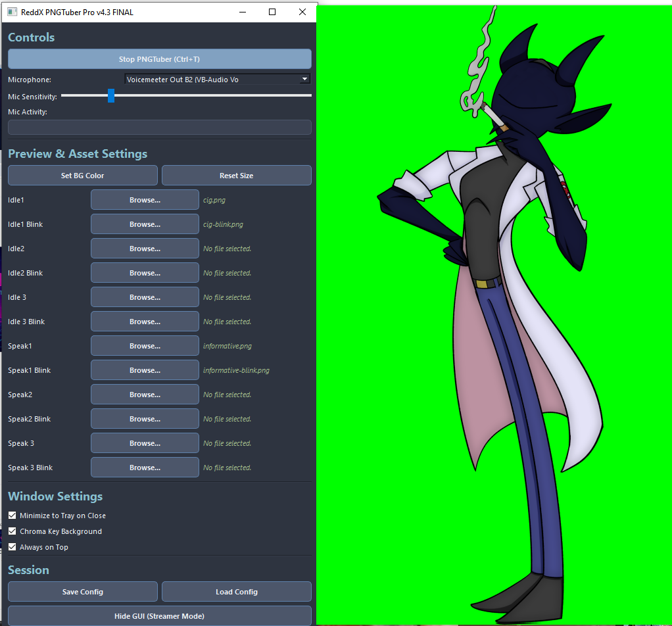Viewport: 672px width, 626px height.
Task: Click the Controls heading
Action: click(32, 37)
